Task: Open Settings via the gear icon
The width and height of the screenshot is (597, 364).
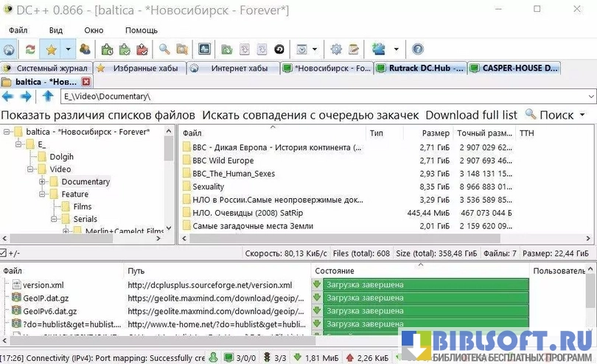Action: pos(336,49)
